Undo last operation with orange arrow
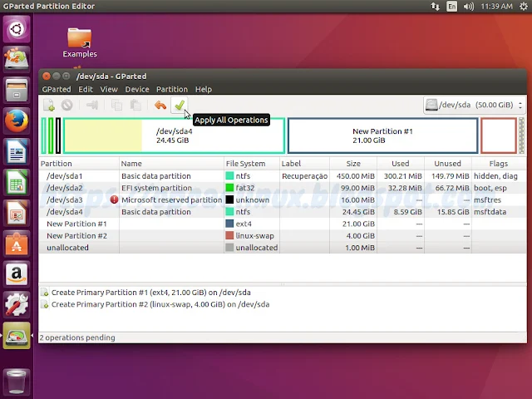532x399 pixels. tap(160, 106)
